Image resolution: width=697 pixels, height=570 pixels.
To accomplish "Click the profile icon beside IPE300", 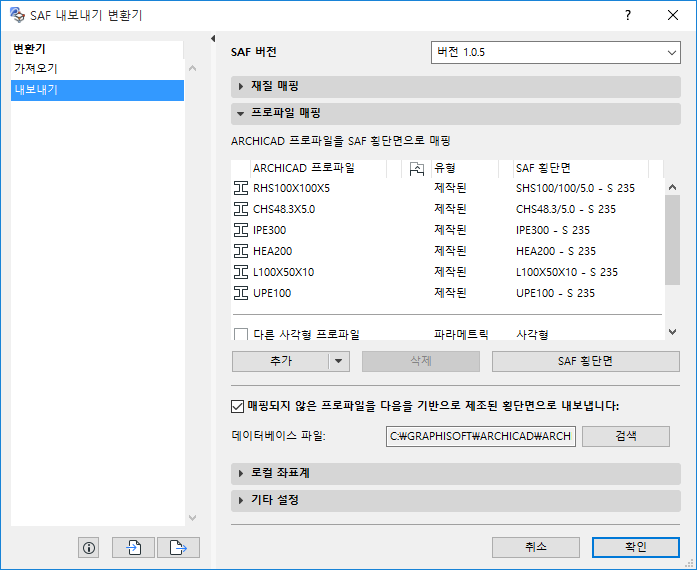I will click(240, 230).
